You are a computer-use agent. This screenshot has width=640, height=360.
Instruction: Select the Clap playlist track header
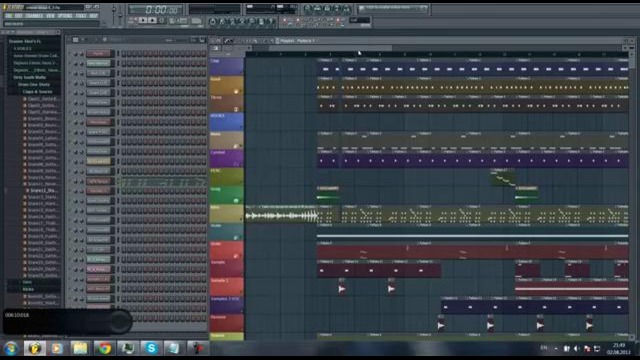point(226,67)
